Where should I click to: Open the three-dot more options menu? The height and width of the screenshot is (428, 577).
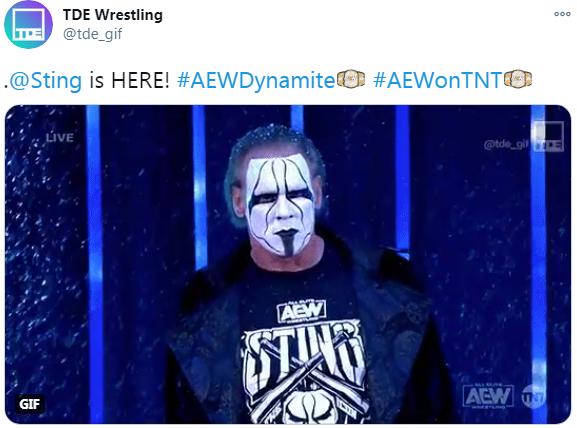click(x=562, y=14)
